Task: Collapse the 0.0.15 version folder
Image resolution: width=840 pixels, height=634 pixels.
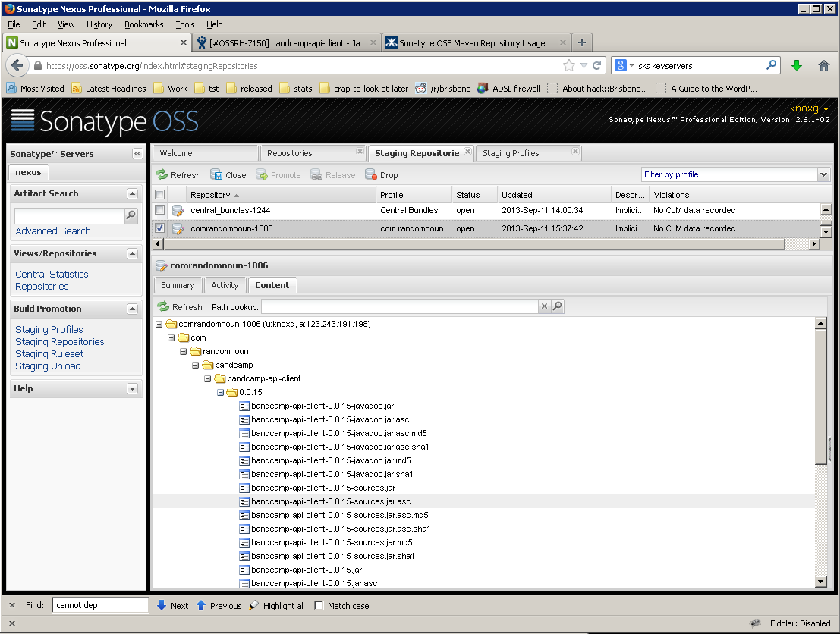Action: point(220,393)
